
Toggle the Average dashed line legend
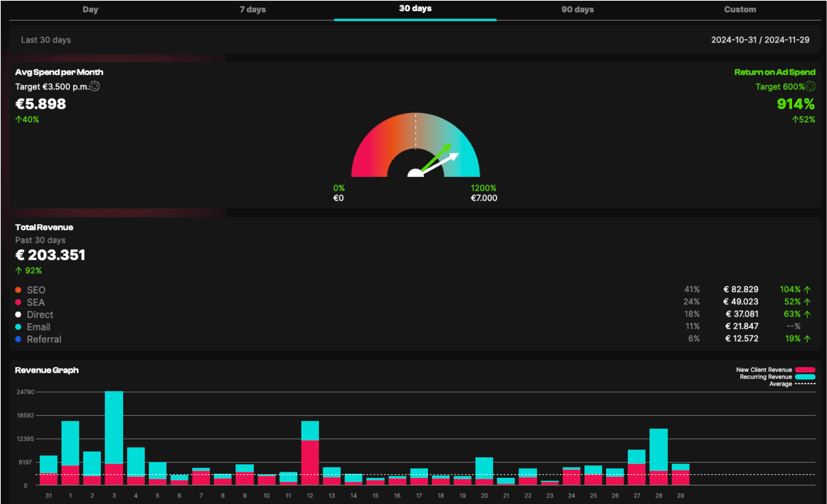[805, 384]
